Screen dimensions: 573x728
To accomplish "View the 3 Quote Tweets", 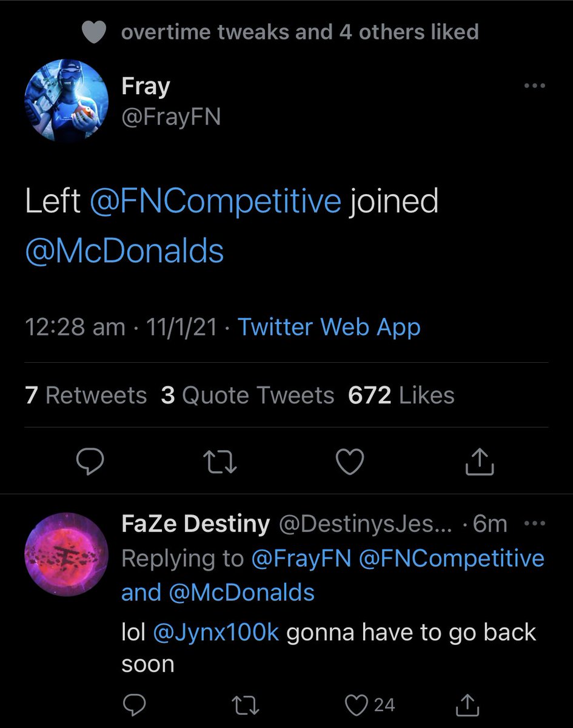I will [247, 395].
